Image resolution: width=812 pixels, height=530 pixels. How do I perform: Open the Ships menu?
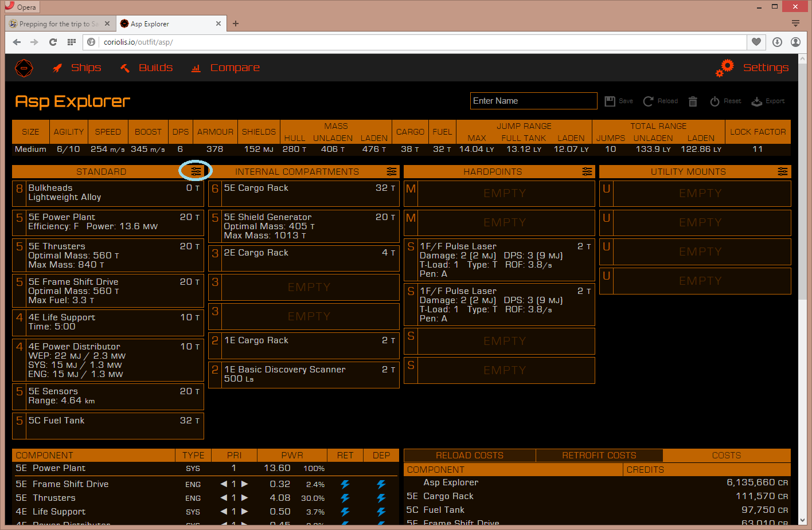[77, 68]
